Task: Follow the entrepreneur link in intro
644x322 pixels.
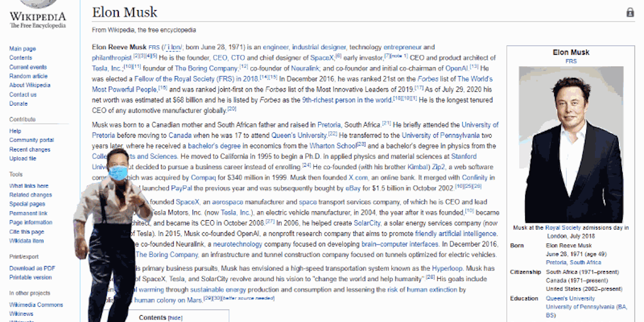Action: point(402,47)
